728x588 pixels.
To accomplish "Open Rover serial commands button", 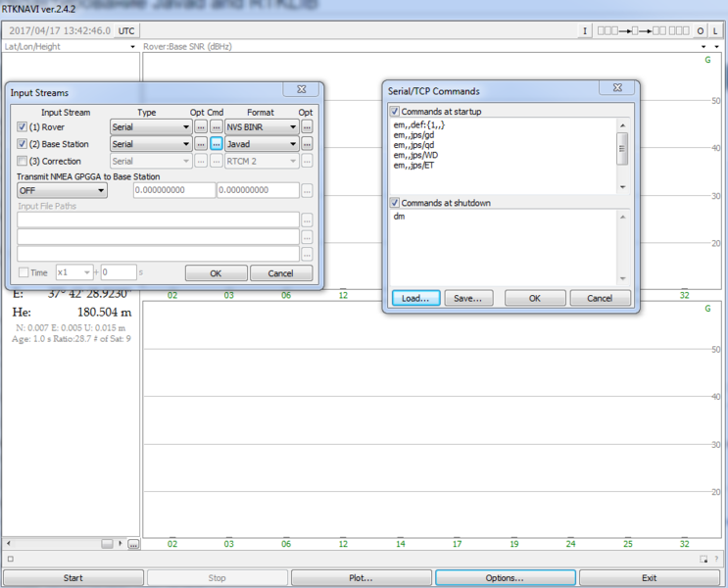I will click(217, 127).
